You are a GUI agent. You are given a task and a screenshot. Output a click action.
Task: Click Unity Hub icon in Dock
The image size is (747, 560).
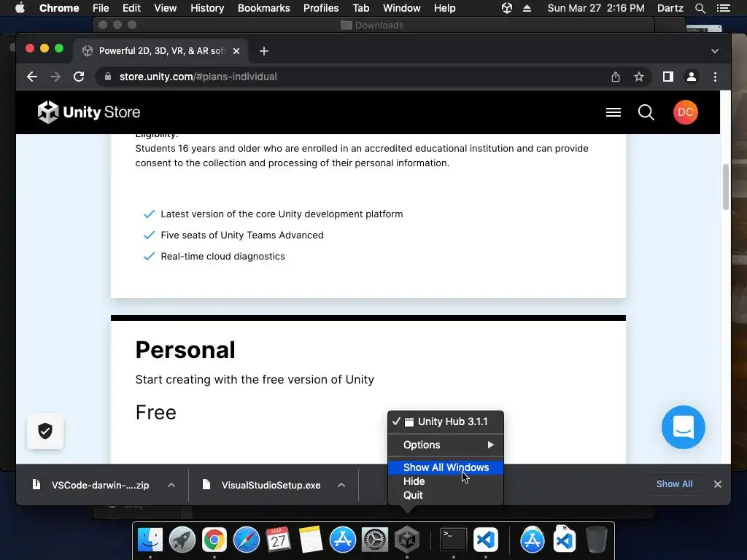[407, 540]
